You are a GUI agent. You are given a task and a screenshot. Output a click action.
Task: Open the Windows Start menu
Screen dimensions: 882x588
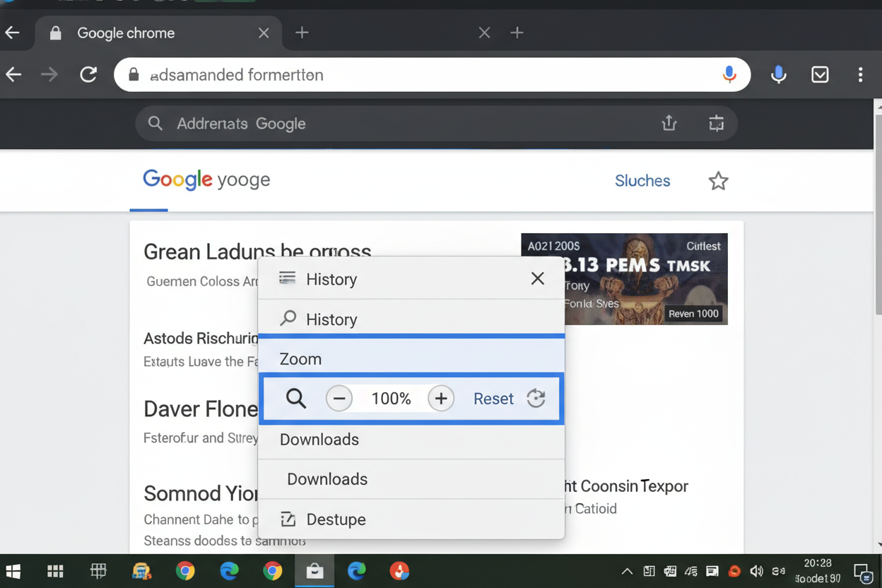pyautogui.click(x=13, y=571)
